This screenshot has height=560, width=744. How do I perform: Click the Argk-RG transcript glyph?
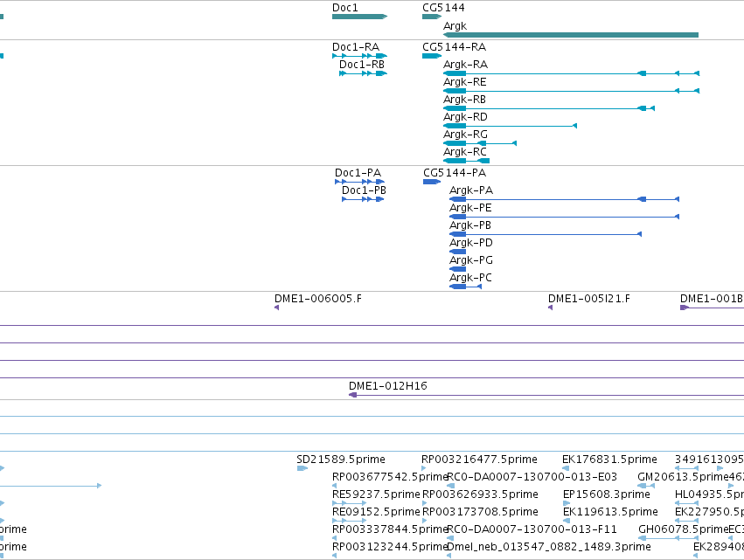(x=480, y=143)
